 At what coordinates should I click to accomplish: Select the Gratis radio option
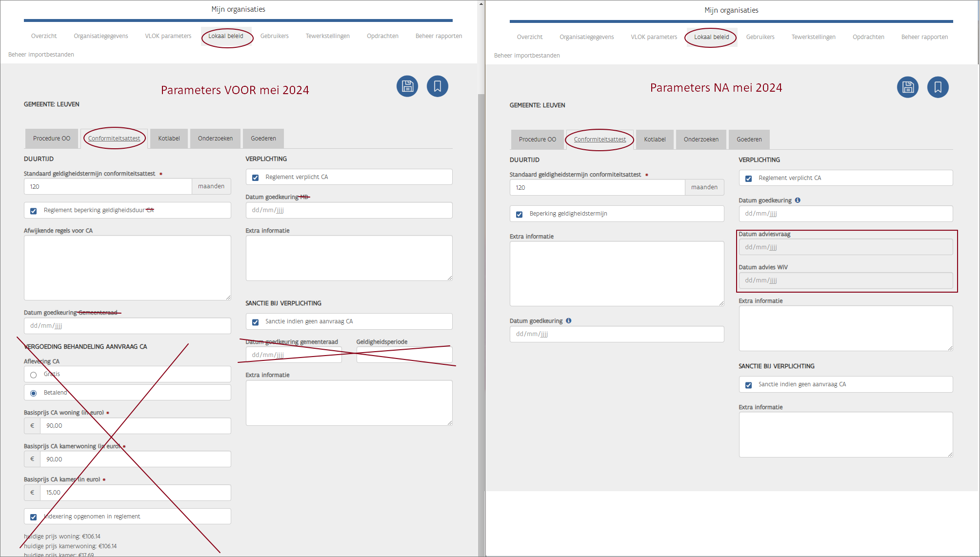(34, 375)
